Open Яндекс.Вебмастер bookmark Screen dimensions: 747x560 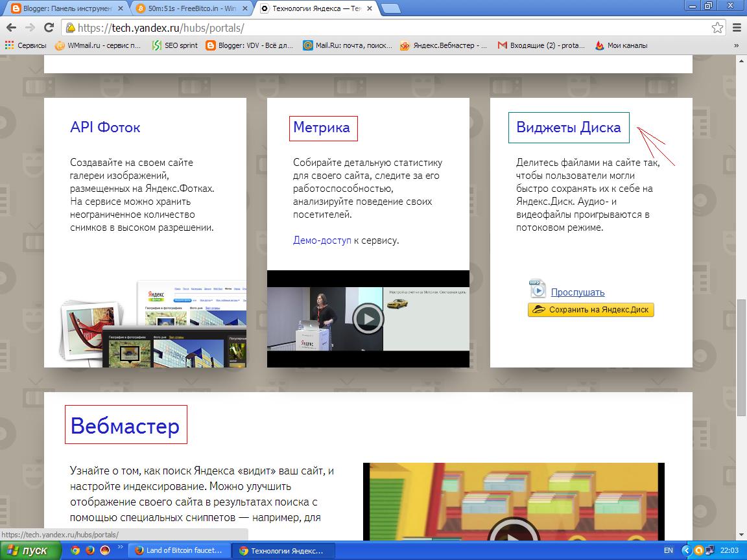tap(444, 45)
